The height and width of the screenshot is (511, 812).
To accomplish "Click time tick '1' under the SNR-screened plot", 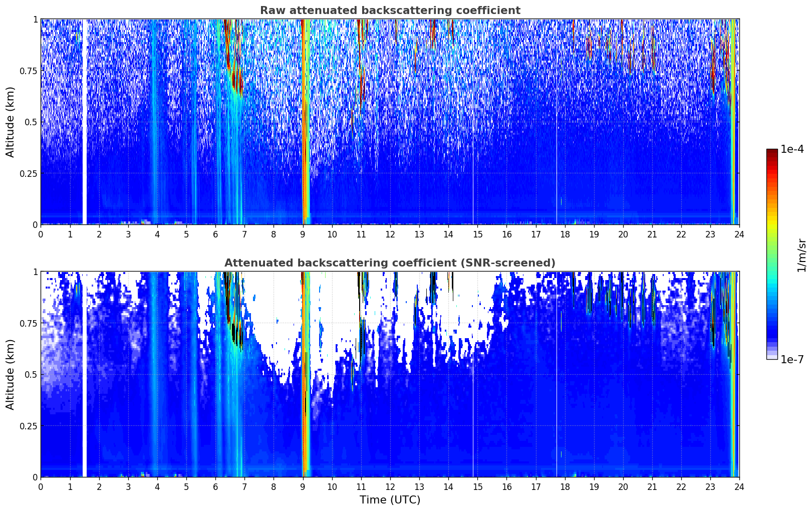I will pyautogui.click(x=70, y=486).
